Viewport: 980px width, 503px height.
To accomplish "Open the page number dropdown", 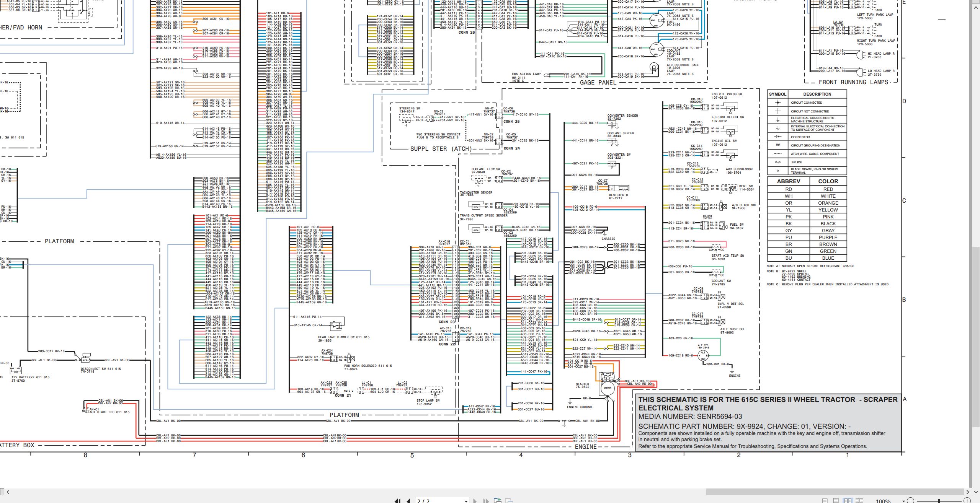I will tap(466, 501).
